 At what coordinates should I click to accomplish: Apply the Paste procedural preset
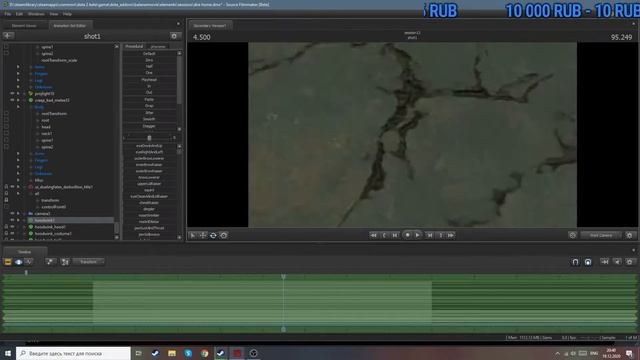click(149, 99)
